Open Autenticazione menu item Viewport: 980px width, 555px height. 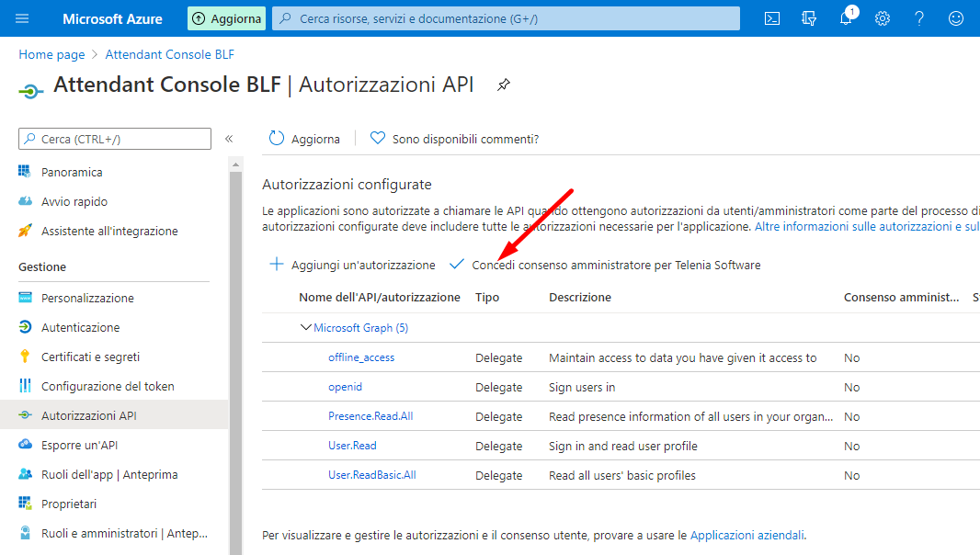point(81,327)
